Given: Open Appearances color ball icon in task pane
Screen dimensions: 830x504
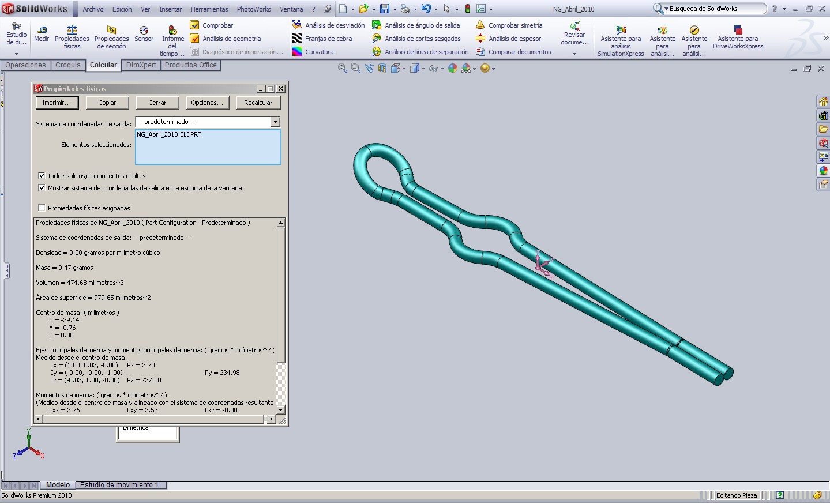Looking at the screenshot, I should coord(823,171).
